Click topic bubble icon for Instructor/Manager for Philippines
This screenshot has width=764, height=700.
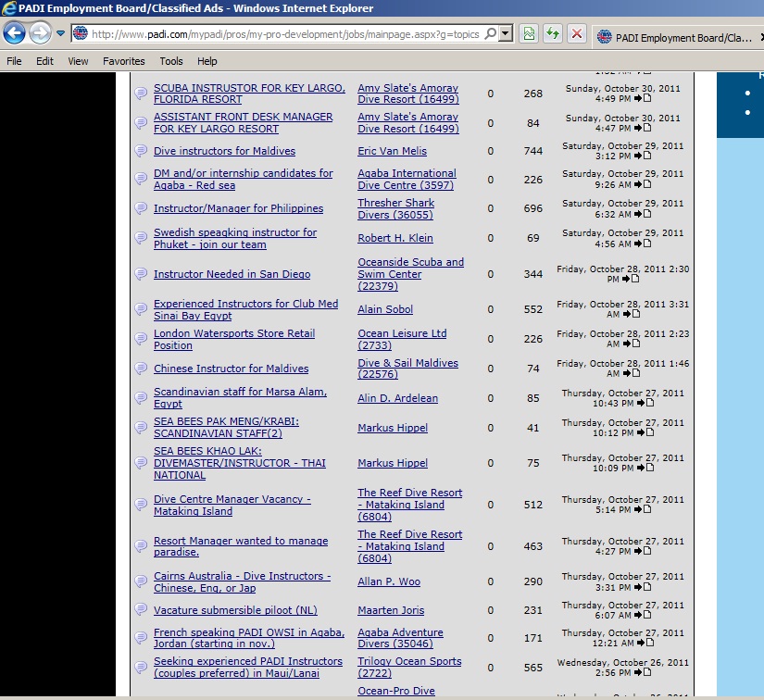141,208
